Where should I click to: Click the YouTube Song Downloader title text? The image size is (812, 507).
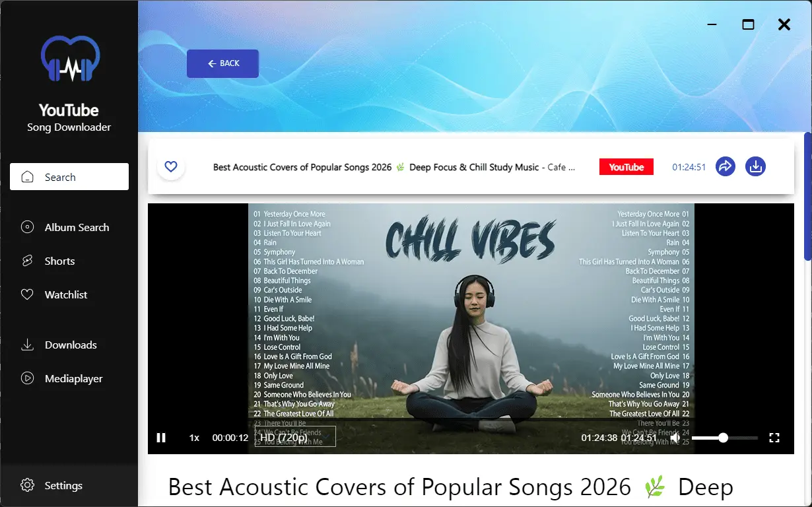point(69,118)
